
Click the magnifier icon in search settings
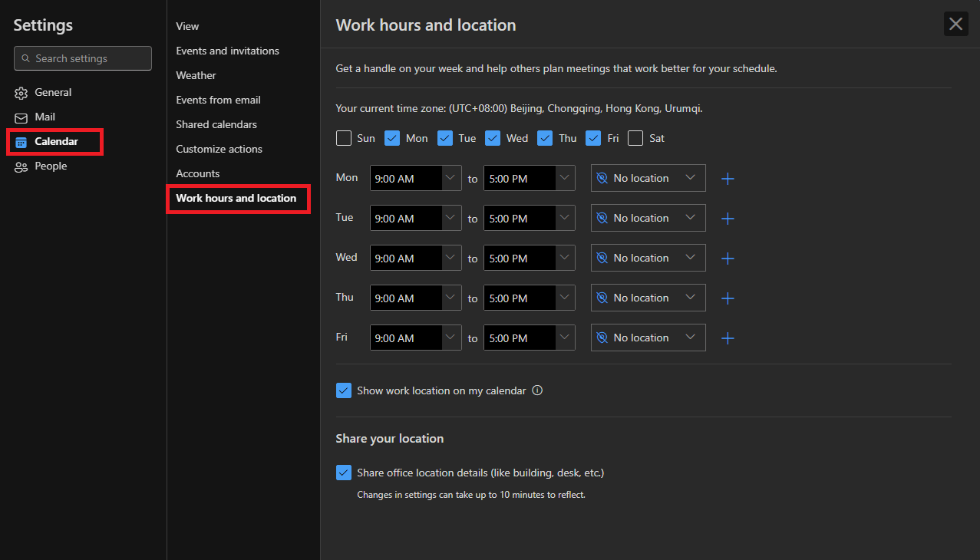coord(25,58)
